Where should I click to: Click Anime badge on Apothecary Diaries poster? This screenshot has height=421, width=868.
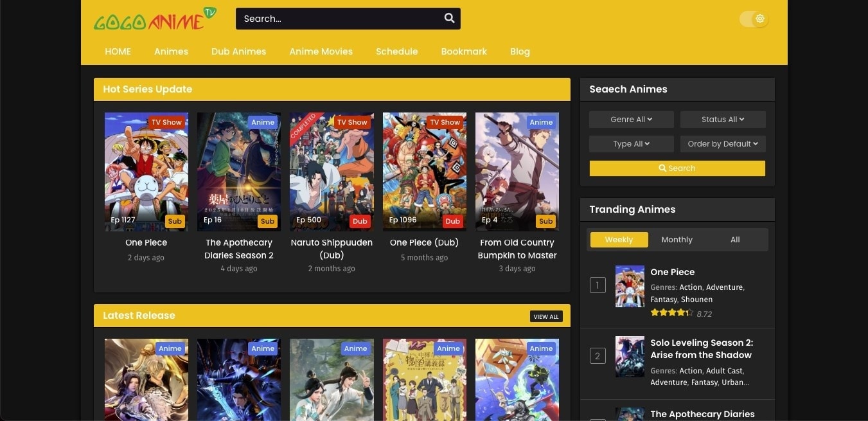click(x=263, y=122)
